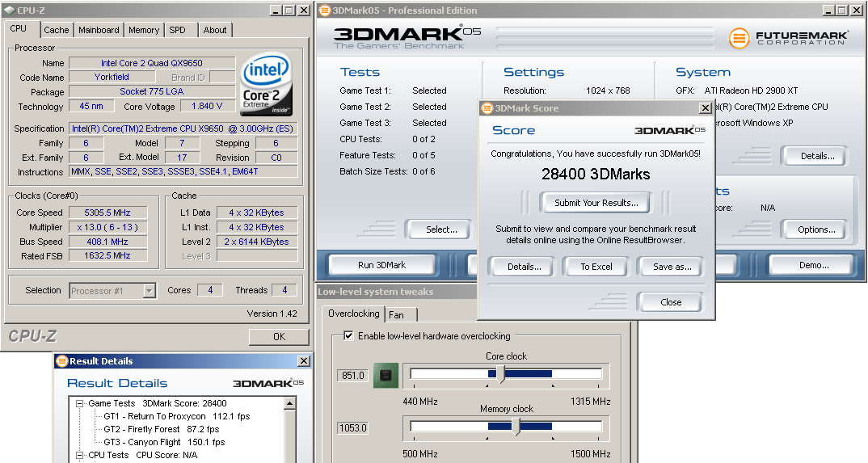Click the Technology value 45 nm
The width and height of the screenshot is (868, 463).
[91, 106]
